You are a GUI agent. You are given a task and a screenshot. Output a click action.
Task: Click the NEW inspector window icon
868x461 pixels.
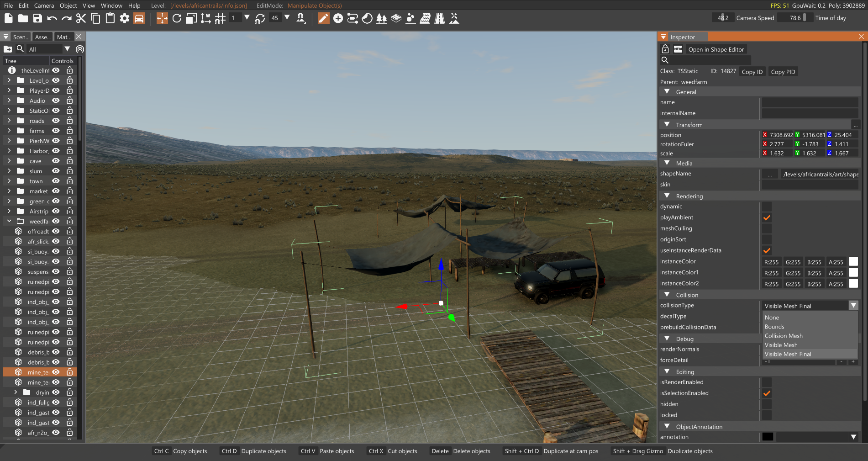pyautogui.click(x=678, y=49)
